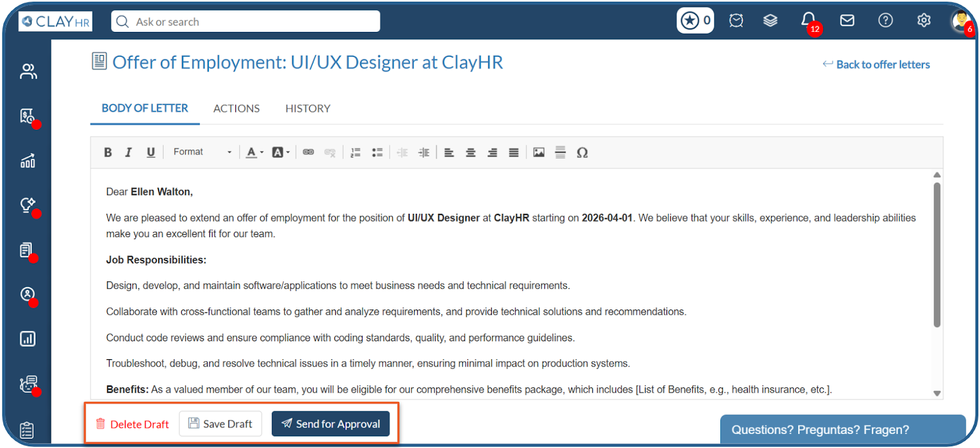Click the 'Job Responsibilities:' heading text
The image size is (980, 448).
[x=156, y=260]
